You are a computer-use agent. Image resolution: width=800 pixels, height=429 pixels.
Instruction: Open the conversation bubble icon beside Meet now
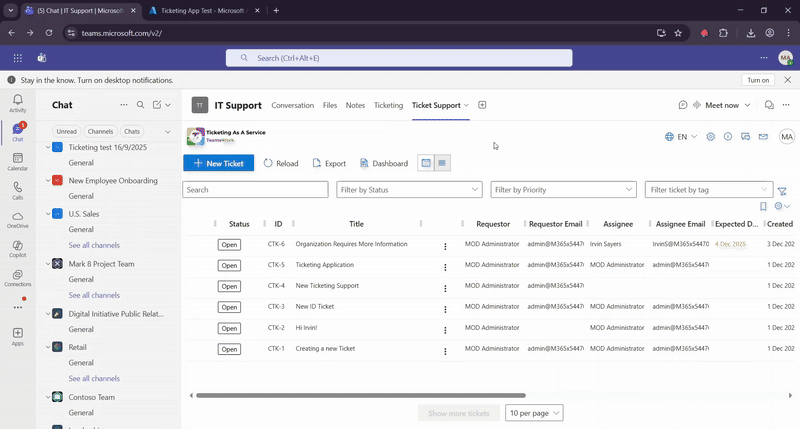click(x=769, y=105)
